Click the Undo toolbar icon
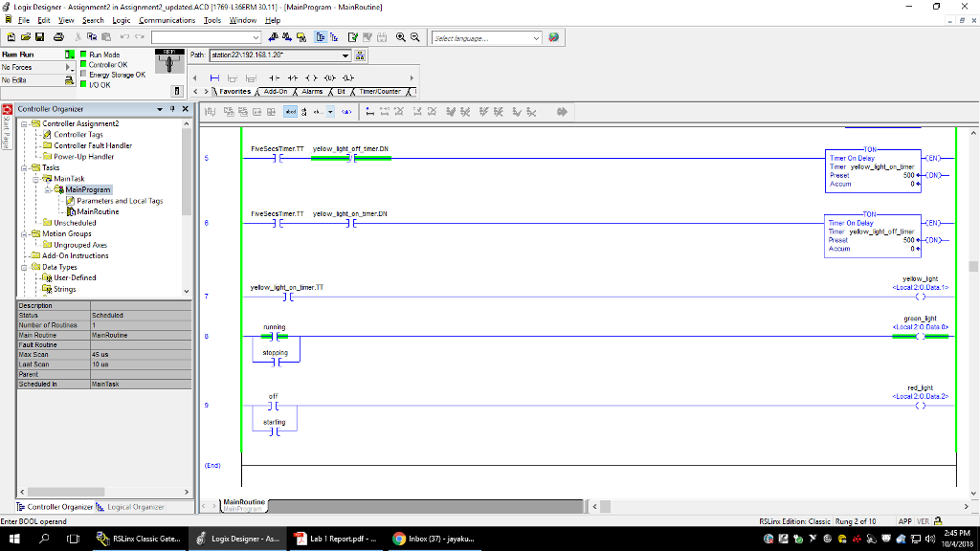This screenshot has width=980, height=551. click(x=123, y=36)
